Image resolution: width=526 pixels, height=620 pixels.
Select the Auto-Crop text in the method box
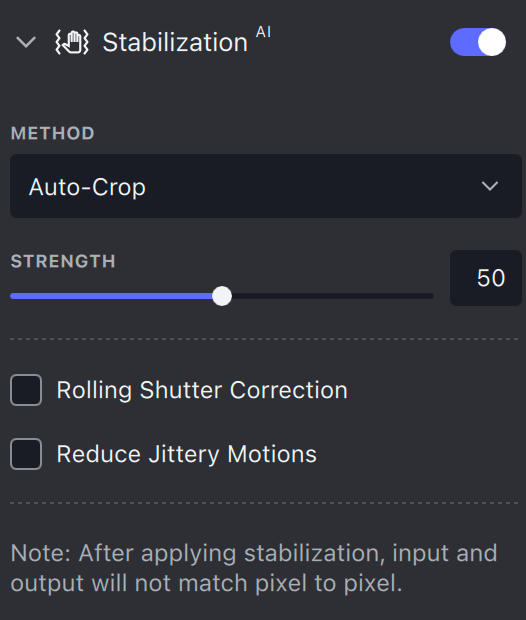click(x=87, y=187)
